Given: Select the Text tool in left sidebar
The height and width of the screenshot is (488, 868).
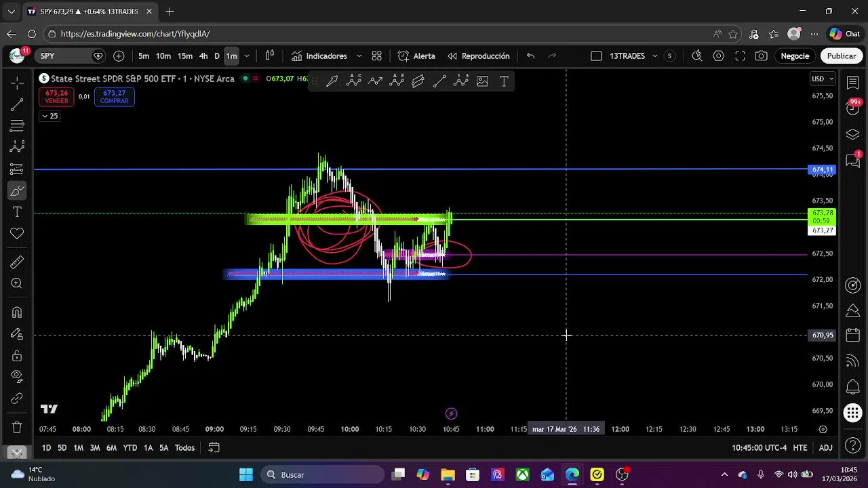Looking at the screenshot, I should point(17,212).
